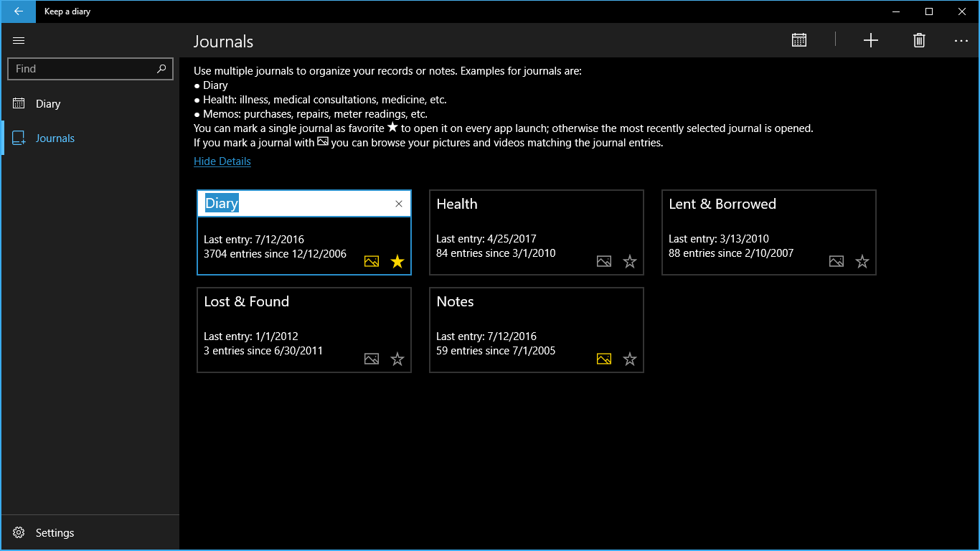Open Settings in the navigation pane
Viewport: 980px width, 551px height.
point(90,532)
